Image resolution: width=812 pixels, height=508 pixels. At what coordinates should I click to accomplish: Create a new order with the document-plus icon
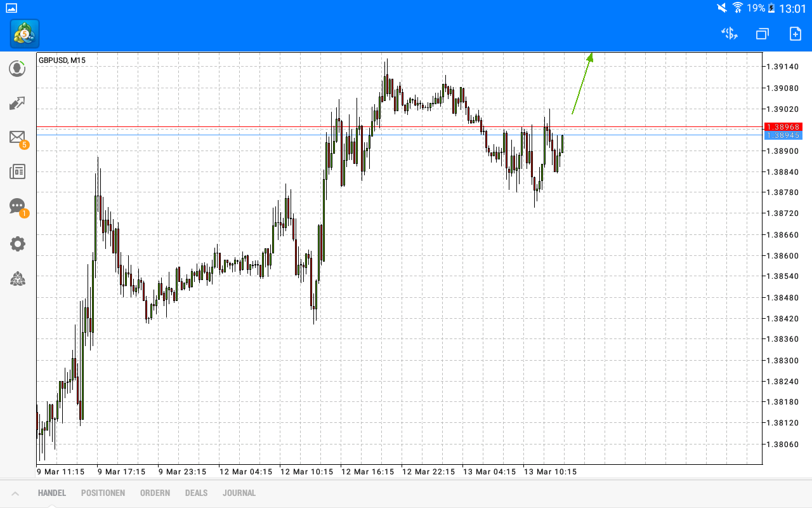point(796,33)
